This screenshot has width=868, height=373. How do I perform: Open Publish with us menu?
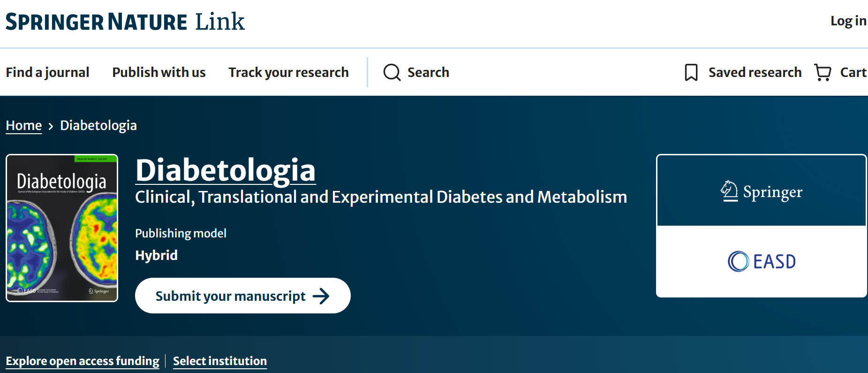159,72
